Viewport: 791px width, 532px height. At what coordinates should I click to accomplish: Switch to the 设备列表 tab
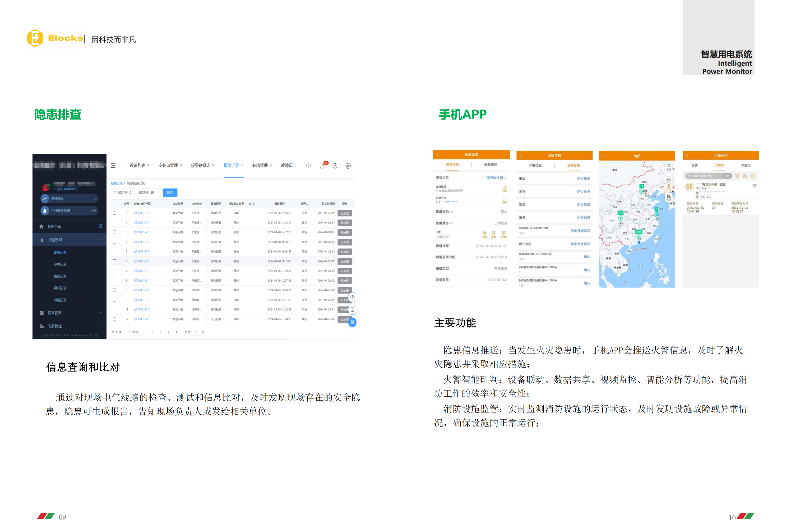tap(137, 165)
